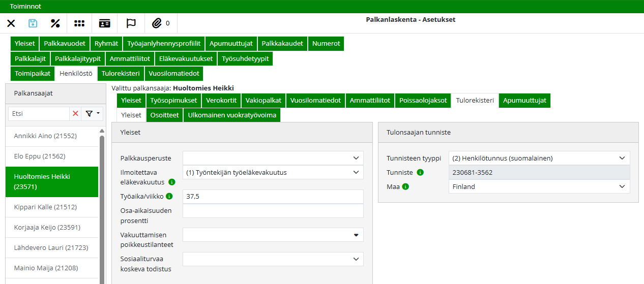Open the Tunnisteen tyyppi dropdown
The width and height of the screenshot is (644, 284).
coord(622,158)
